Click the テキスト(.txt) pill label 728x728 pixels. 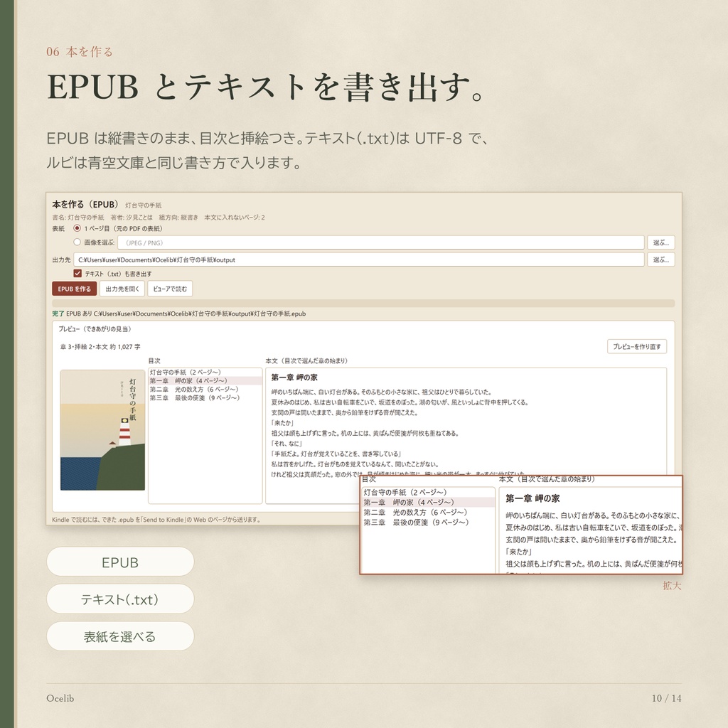[x=119, y=599]
